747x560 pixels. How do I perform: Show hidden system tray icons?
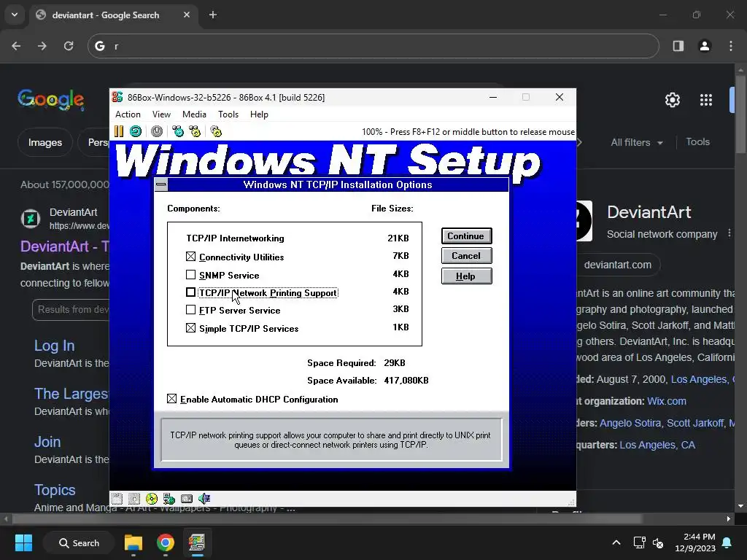[x=616, y=542]
